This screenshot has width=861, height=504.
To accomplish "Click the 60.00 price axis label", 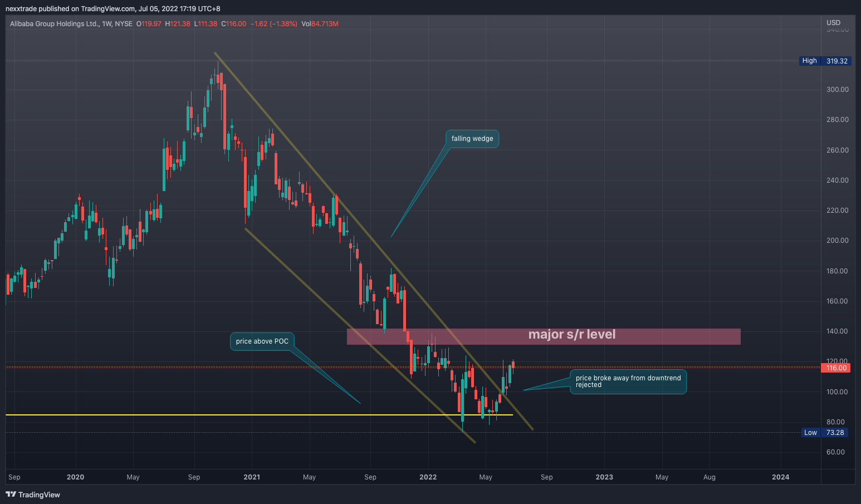I will (x=835, y=452).
